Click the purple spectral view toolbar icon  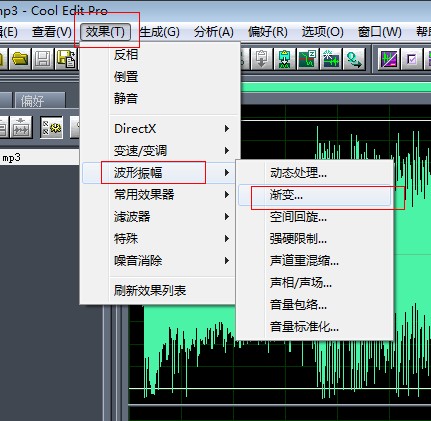pyautogui.click(x=389, y=59)
